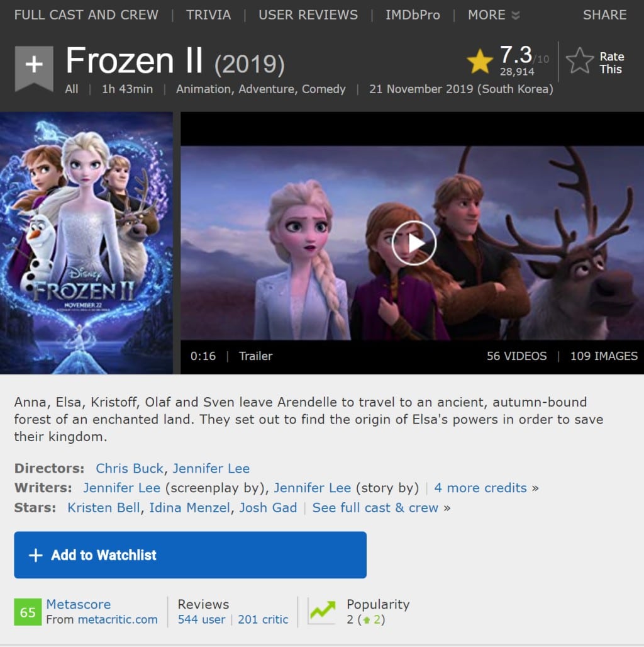
Task: Click the green 65 Metascore badge
Action: pyautogui.click(x=28, y=612)
